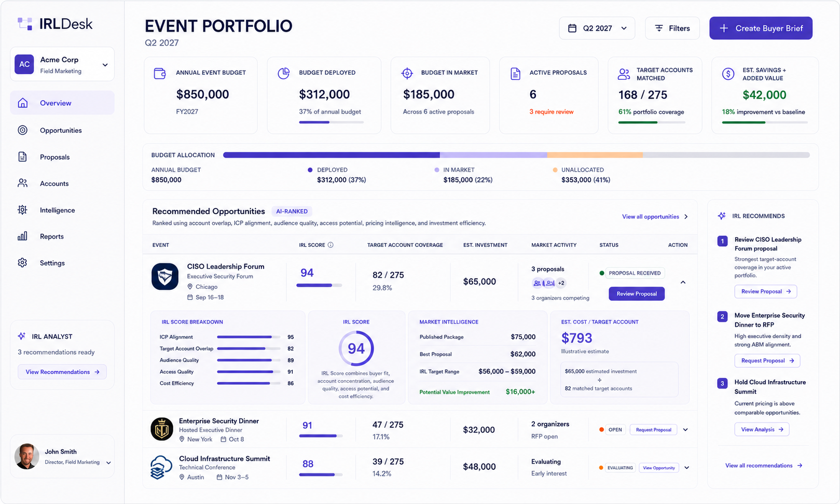The width and height of the screenshot is (840, 504).
Task: Click the Target Accounts Matched people icon
Action: tap(624, 74)
